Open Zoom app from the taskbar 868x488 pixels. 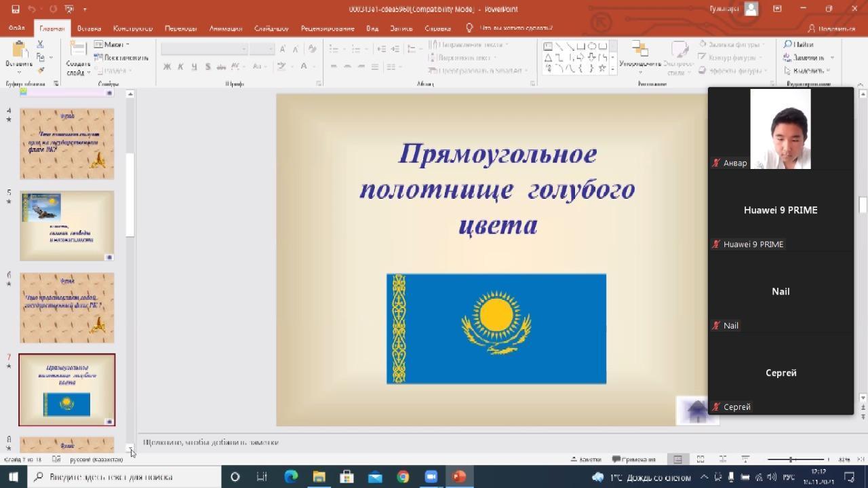(x=431, y=477)
